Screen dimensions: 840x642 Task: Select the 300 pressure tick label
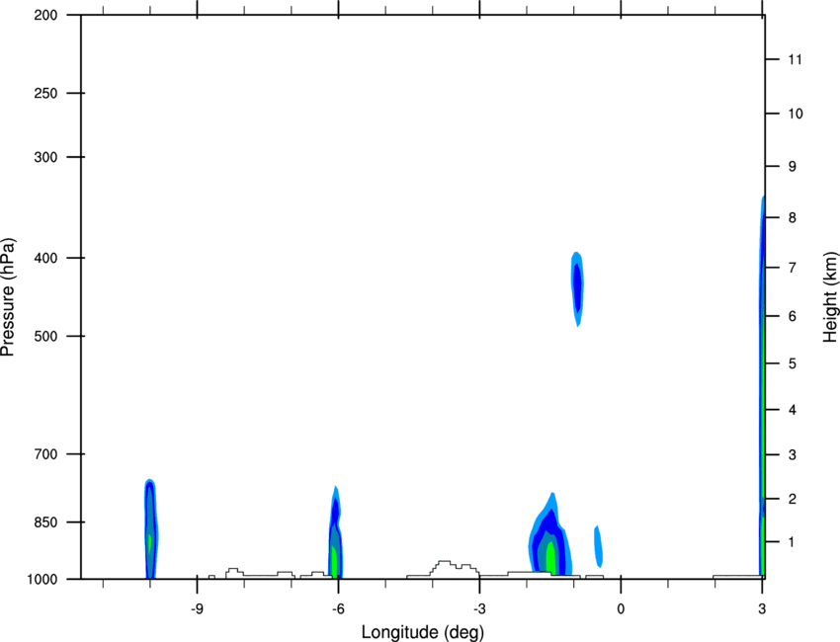click(x=45, y=157)
